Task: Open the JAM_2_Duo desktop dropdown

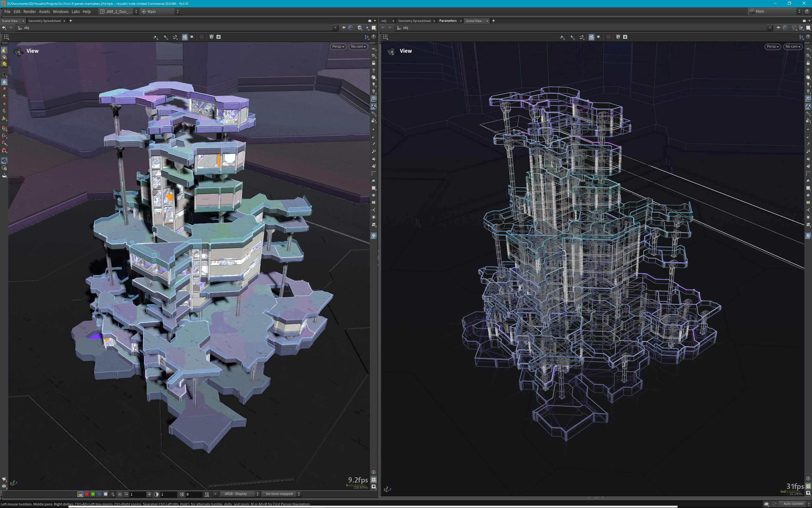Action: [x=119, y=11]
